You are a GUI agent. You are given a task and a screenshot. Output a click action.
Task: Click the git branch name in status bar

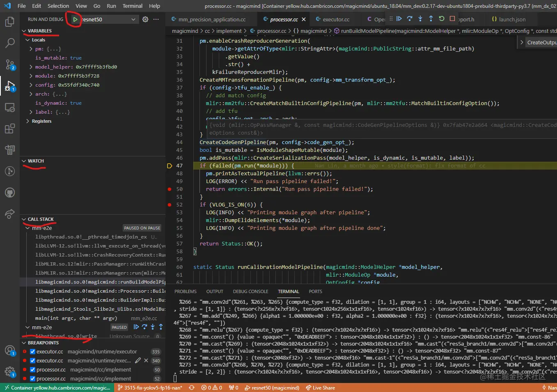(x=150, y=388)
